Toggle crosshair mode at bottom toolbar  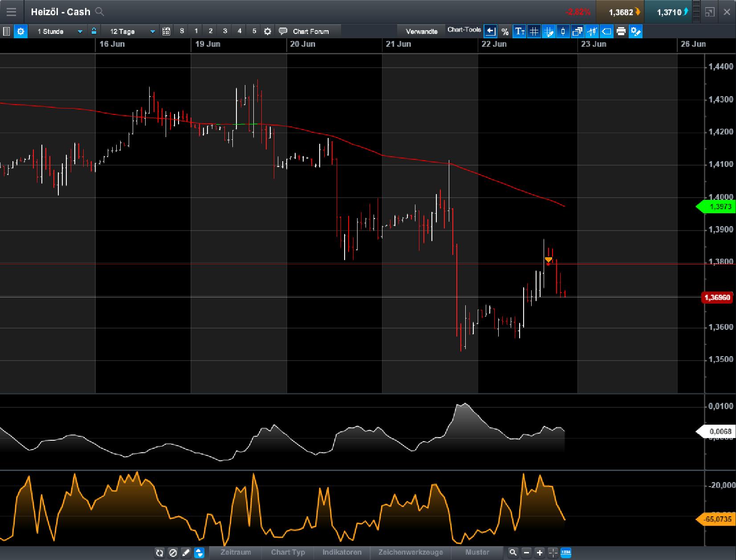point(552,553)
